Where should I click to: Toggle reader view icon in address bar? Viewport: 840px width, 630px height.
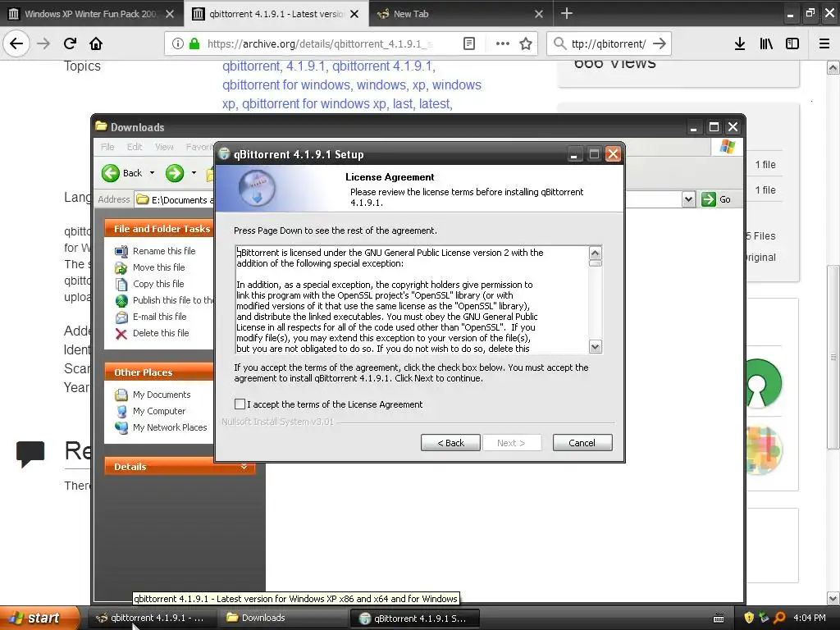click(x=468, y=43)
